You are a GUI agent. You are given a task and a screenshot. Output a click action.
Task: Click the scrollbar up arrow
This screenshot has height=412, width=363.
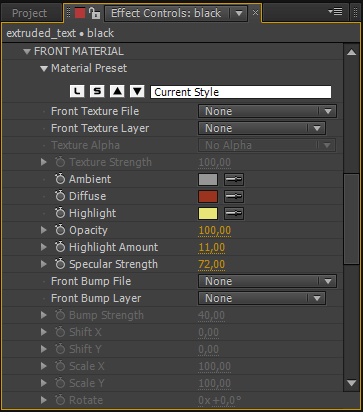click(x=351, y=52)
